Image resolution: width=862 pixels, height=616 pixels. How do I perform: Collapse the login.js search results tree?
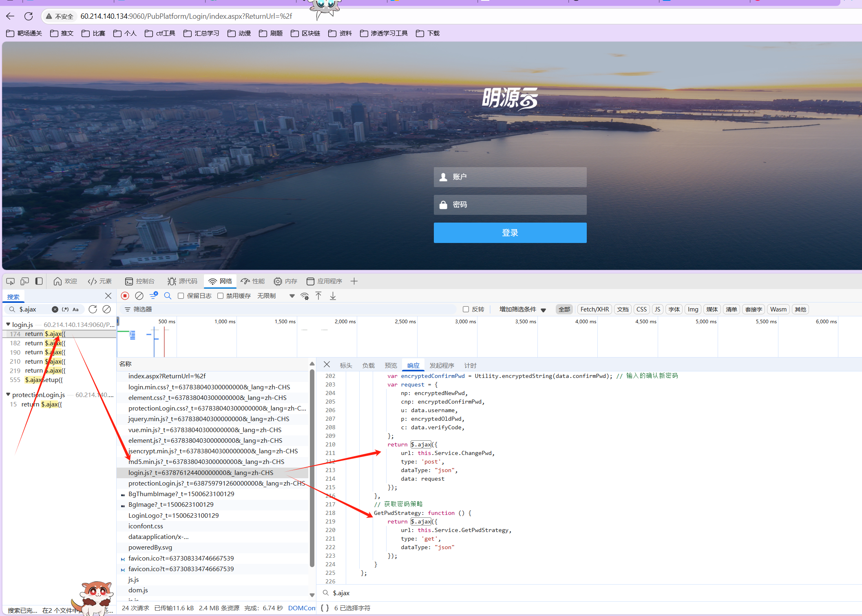8,325
